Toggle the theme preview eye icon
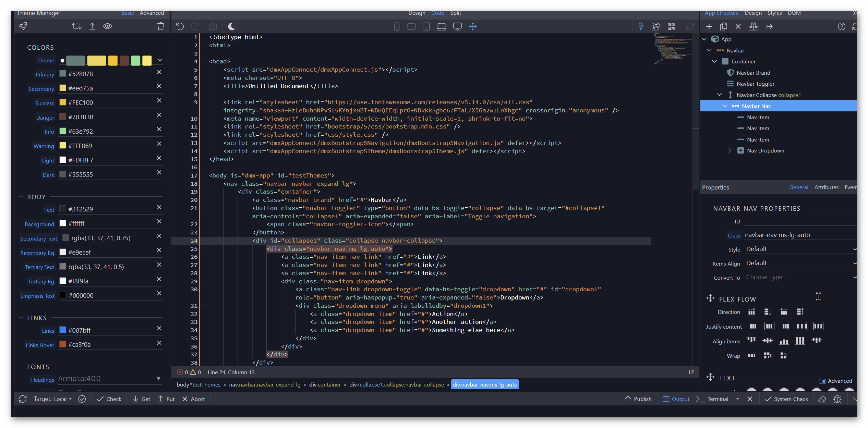Viewport: 868px width, 428px height. (108, 26)
